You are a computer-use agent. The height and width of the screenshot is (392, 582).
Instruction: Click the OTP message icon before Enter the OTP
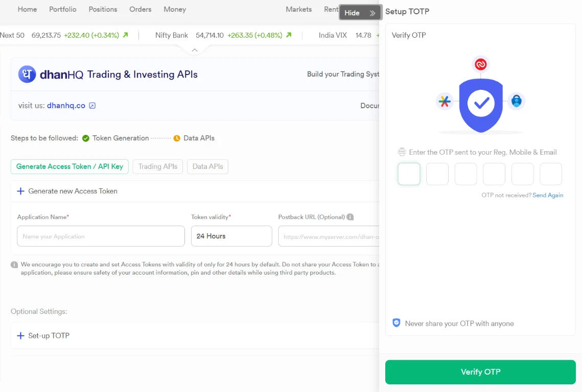point(402,152)
